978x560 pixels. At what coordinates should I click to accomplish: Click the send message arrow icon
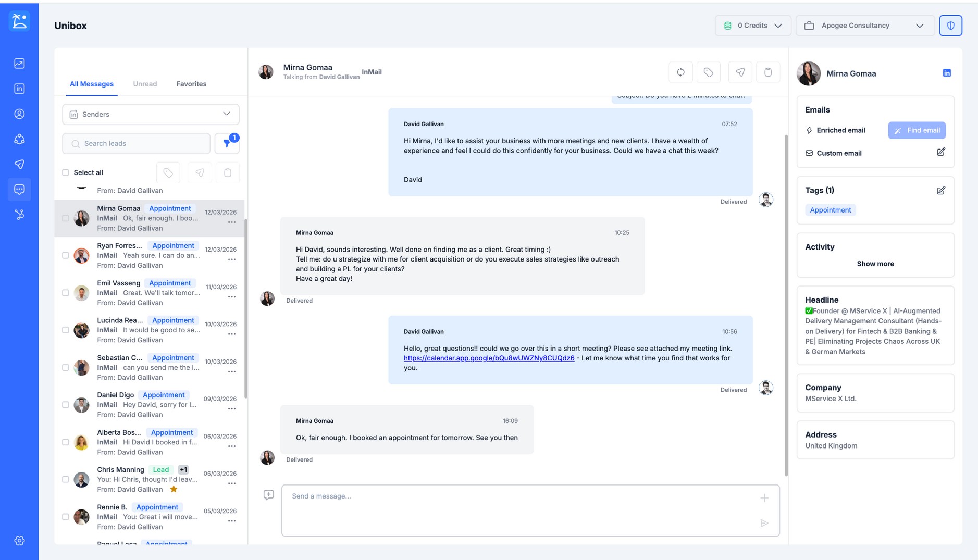pos(764,523)
